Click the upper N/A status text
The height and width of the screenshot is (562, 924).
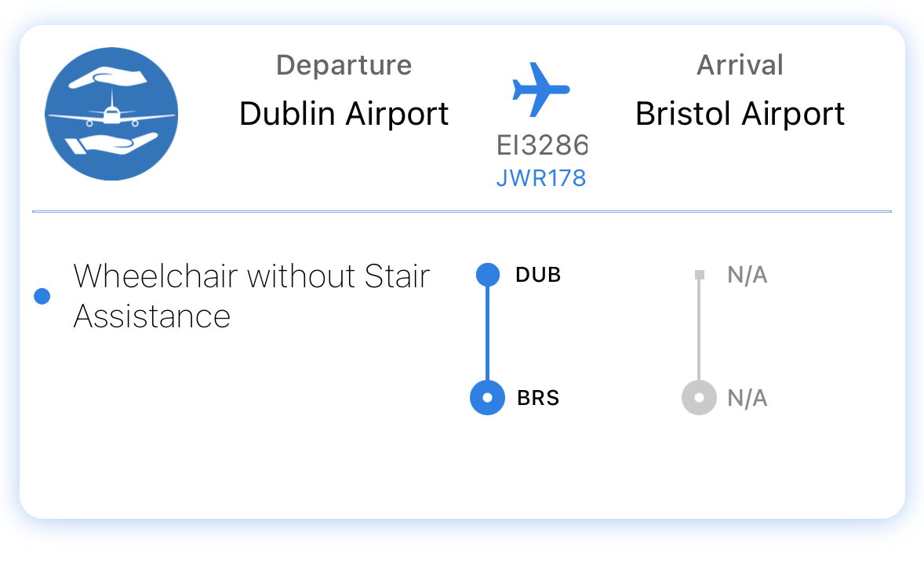pos(747,276)
